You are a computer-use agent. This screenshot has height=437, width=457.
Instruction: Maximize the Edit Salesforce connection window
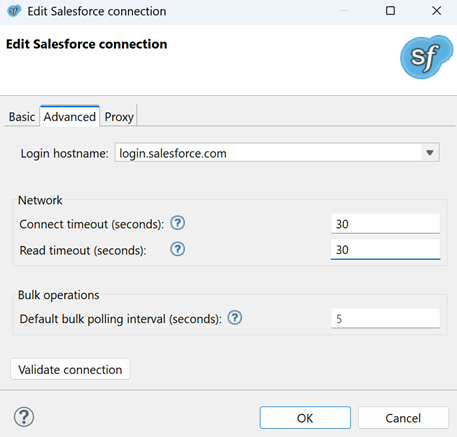click(x=390, y=11)
